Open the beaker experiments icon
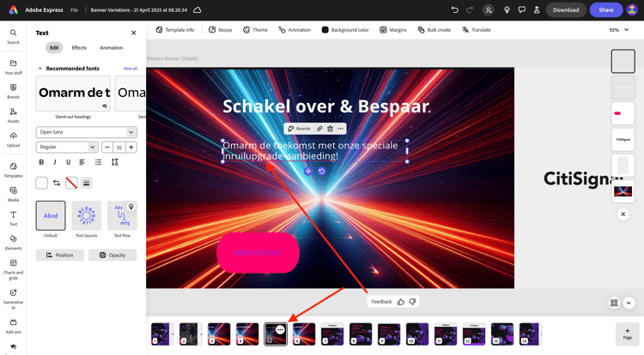Viewport: 644px width, 355px height. [537, 9]
